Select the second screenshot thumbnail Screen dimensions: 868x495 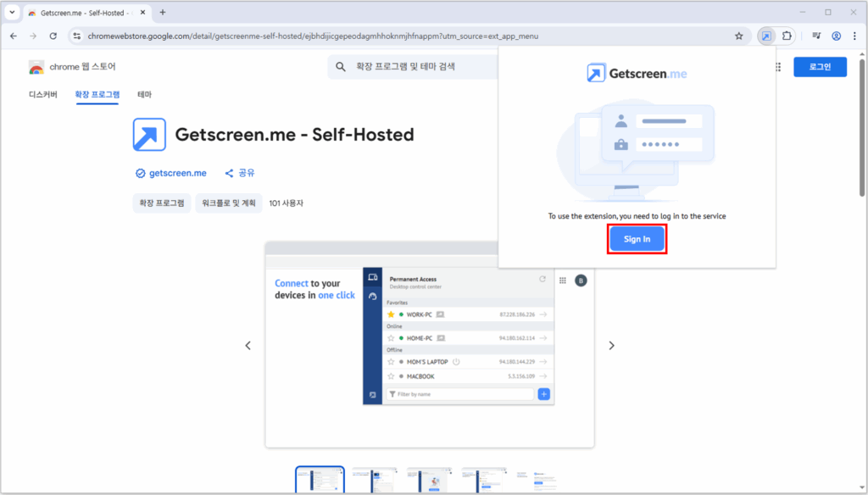click(x=375, y=480)
